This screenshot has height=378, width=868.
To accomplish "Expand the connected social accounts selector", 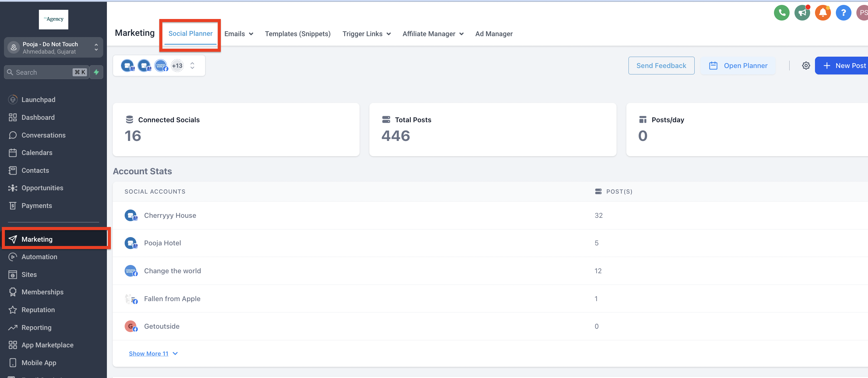I will [x=192, y=66].
